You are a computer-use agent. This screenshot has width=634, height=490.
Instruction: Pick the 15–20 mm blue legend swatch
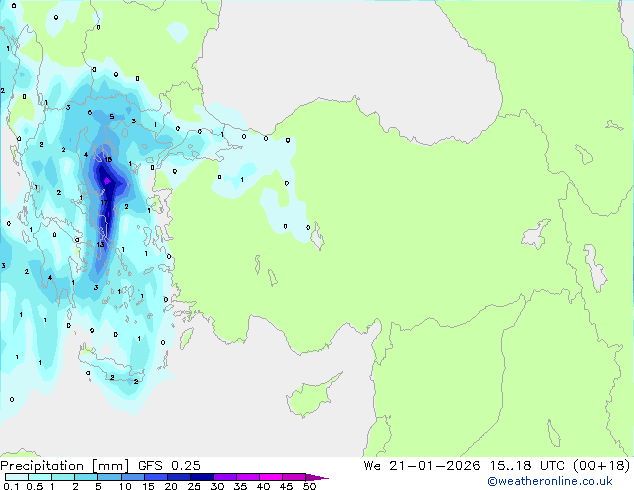(155, 477)
